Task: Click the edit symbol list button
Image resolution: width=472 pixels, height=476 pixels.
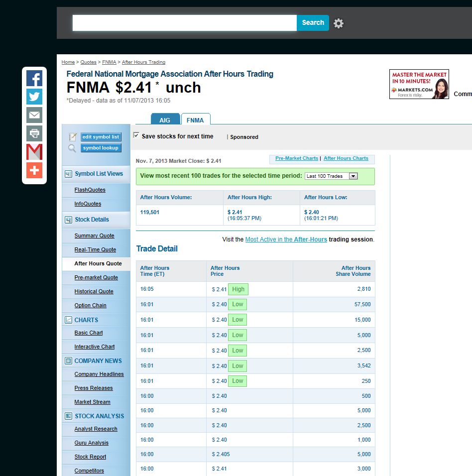Action: click(x=101, y=137)
